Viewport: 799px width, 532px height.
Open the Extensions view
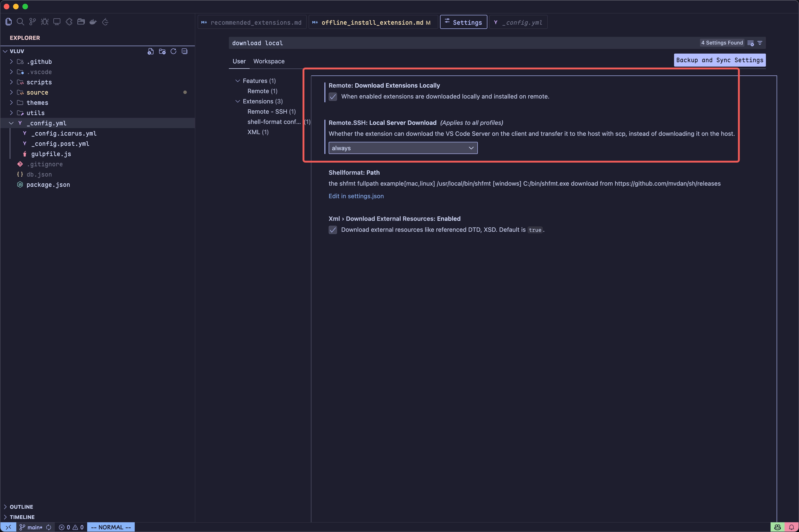coord(69,22)
